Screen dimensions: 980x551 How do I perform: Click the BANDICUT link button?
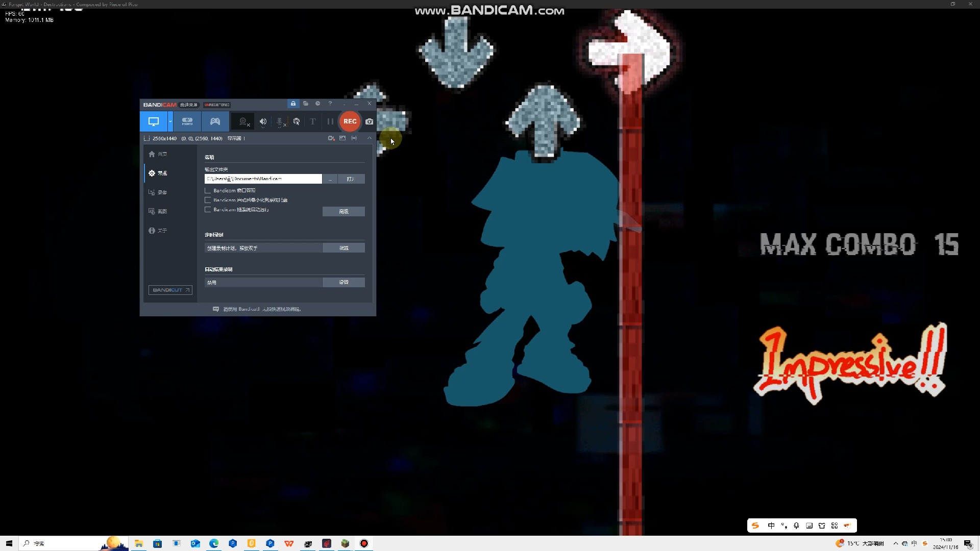(x=170, y=290)
